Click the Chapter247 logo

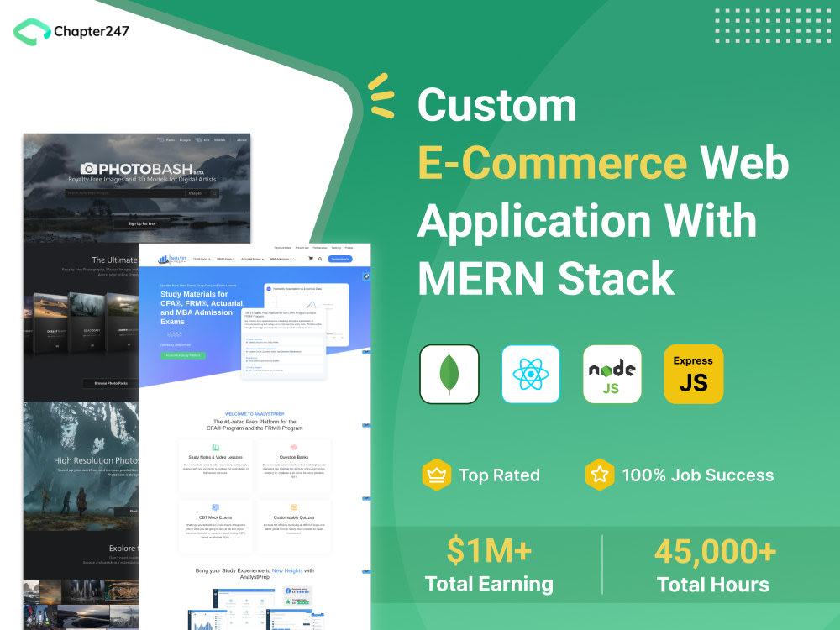point(71,30)
